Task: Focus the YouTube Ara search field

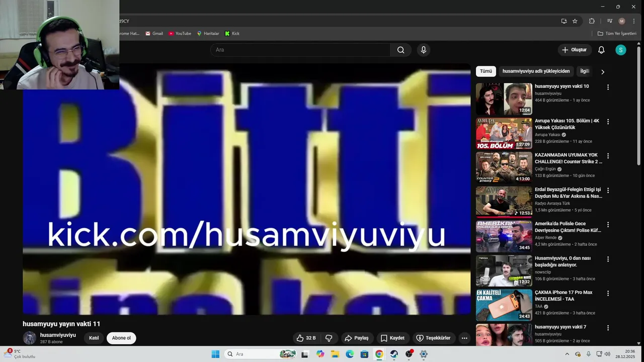Action: (300, 50)
